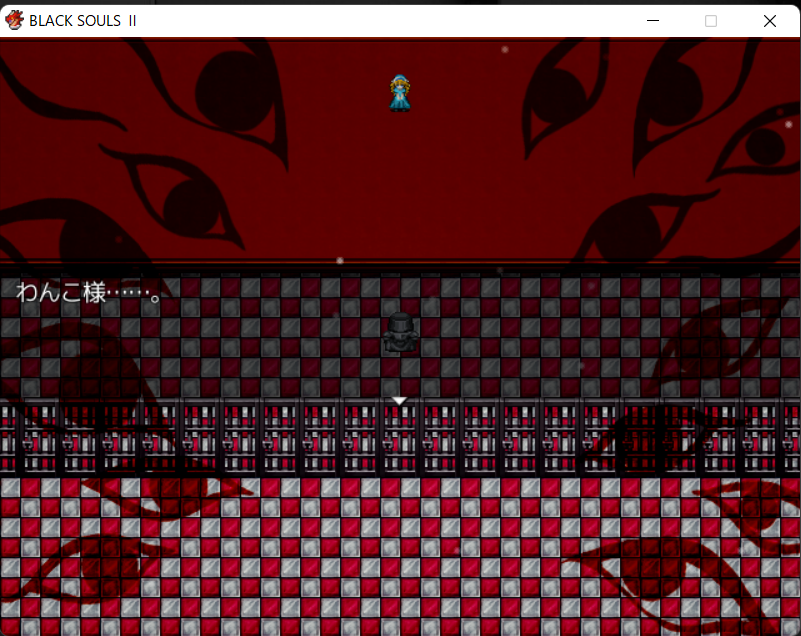Viewport: 801px width, 636px height.
Task: Click the blue-dressed blonde girl sprite
Action: point(400,93)
